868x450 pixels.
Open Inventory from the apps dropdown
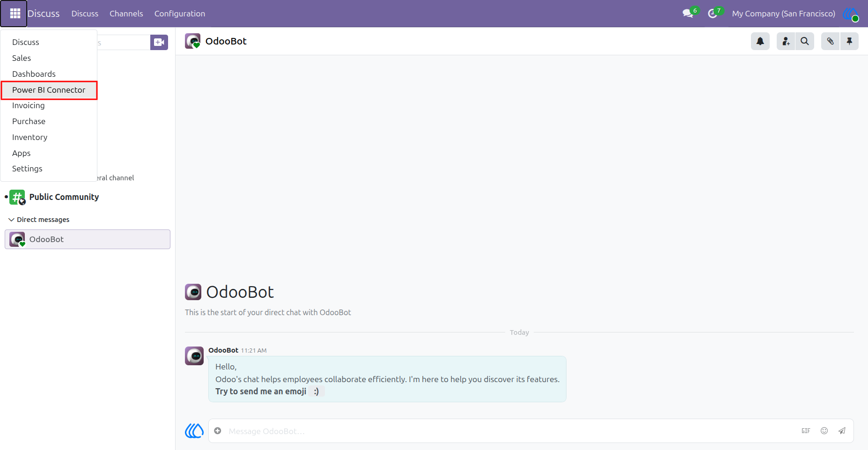(49, 137)
